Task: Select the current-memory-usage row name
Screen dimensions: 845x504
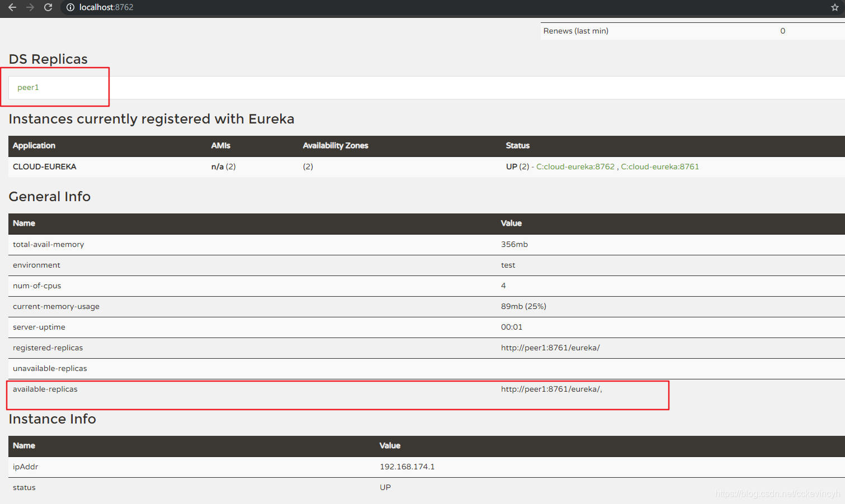Action: tap(56, 306)
